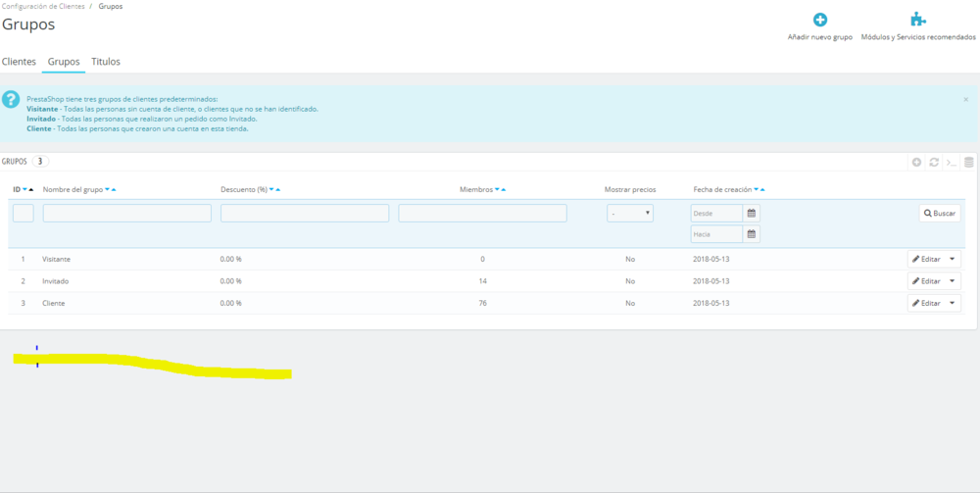Focus the Descuento filter field
This screenshot has width=980, height=493.
click(x=305, y=213)
